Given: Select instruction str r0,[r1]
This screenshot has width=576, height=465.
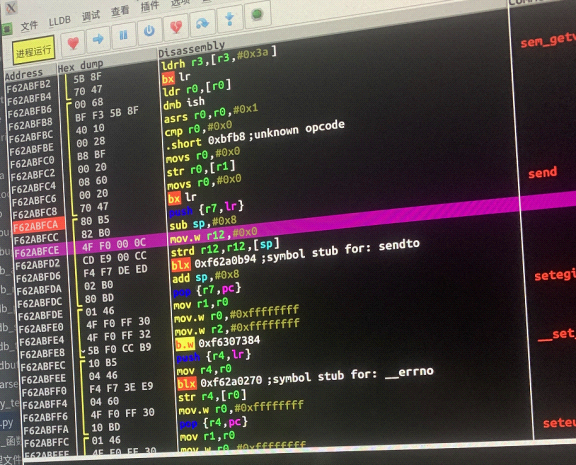Looking at the screenshot, I should point(201,169).
